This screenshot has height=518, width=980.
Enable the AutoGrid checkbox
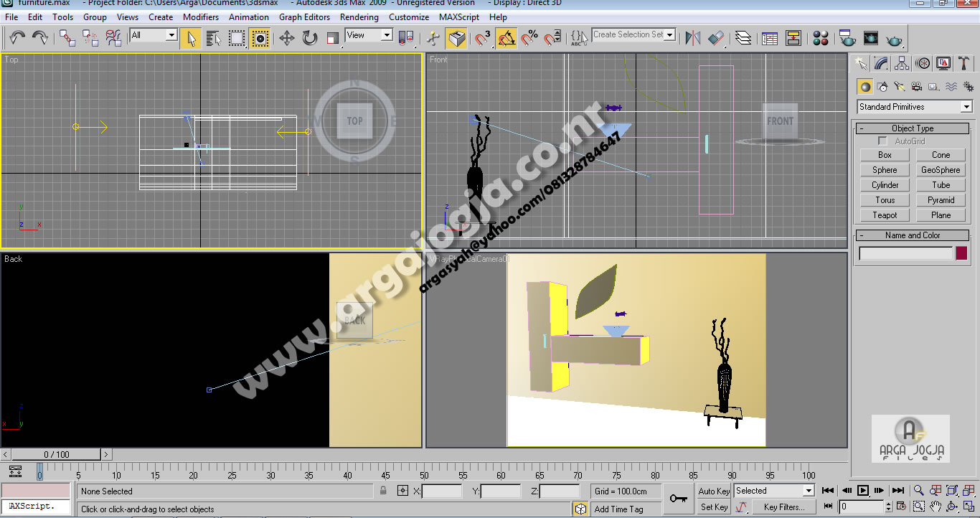pos(882,141)
